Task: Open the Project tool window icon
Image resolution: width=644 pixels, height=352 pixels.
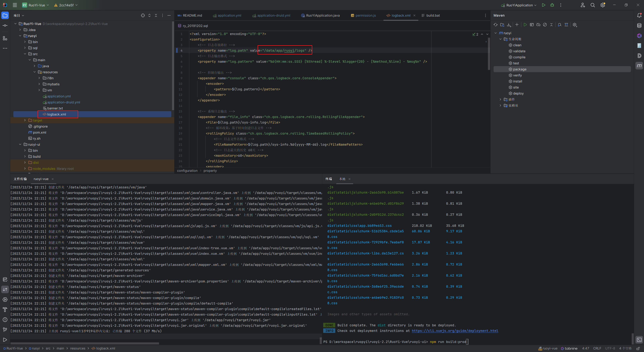Action: click(5, 15)
